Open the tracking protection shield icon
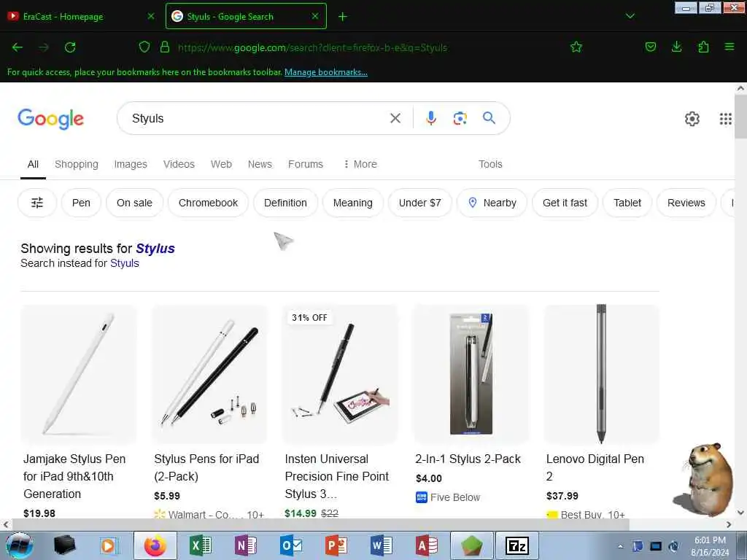Image resolution: width=747 pixels, height=560 pixels. coord(144,47)
